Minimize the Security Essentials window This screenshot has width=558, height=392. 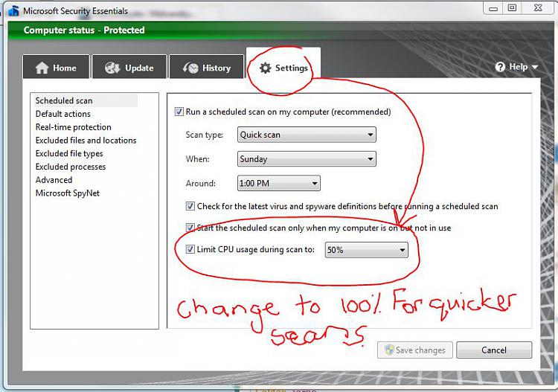(x=493, y=8)
